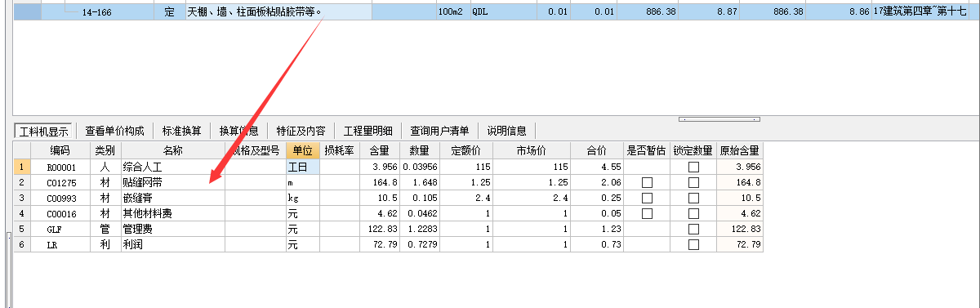Click the 市场价 column header

coord(531,150)
